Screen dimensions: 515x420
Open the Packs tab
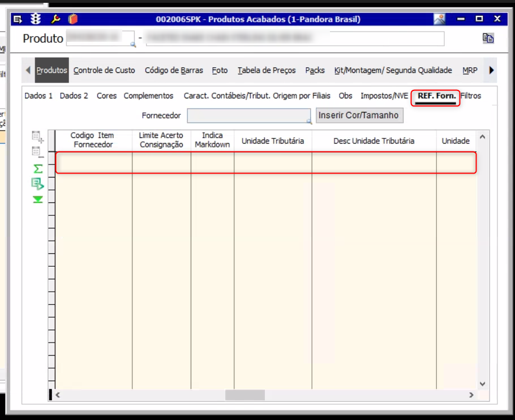pos(315,70)
